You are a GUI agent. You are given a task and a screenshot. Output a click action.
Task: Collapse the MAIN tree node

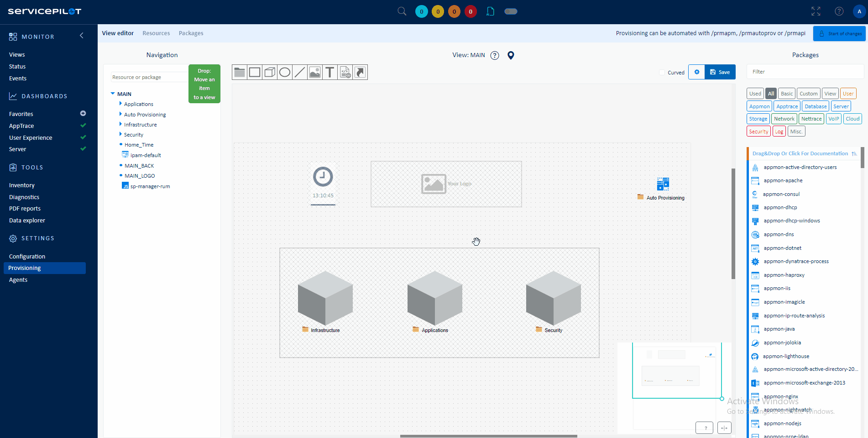113,94
